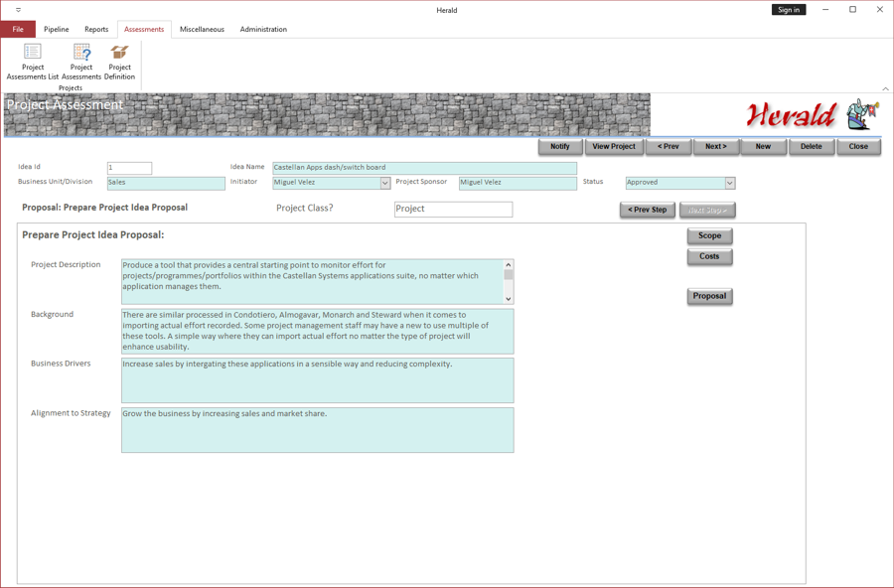Click inside the Background text box
The height and width of the screenshot is (588, 894).
318,332
